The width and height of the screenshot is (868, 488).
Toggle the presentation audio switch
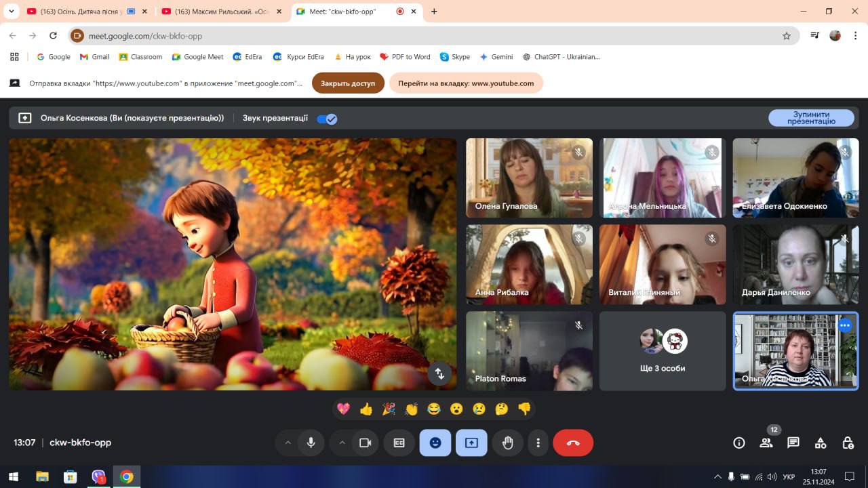[327, 119]
